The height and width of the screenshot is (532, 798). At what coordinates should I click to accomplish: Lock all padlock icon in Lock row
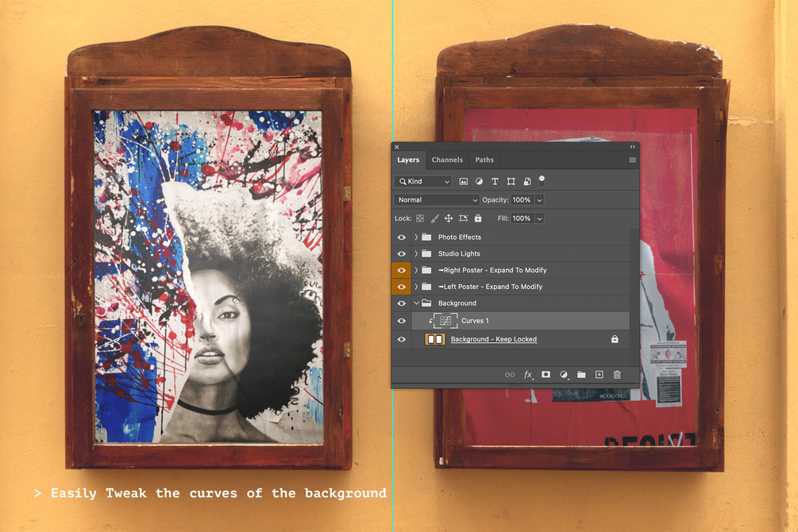tap(478, 218)
